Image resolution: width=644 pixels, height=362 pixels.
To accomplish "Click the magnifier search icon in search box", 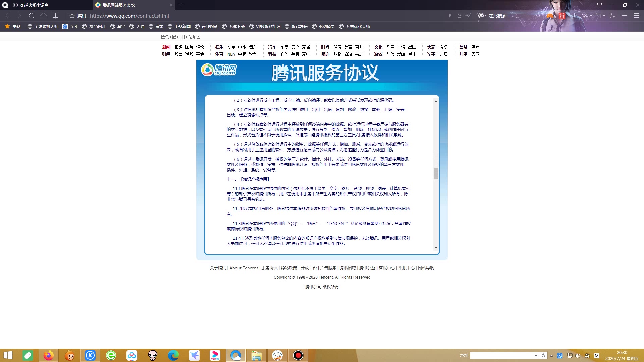I will point(538,16).
